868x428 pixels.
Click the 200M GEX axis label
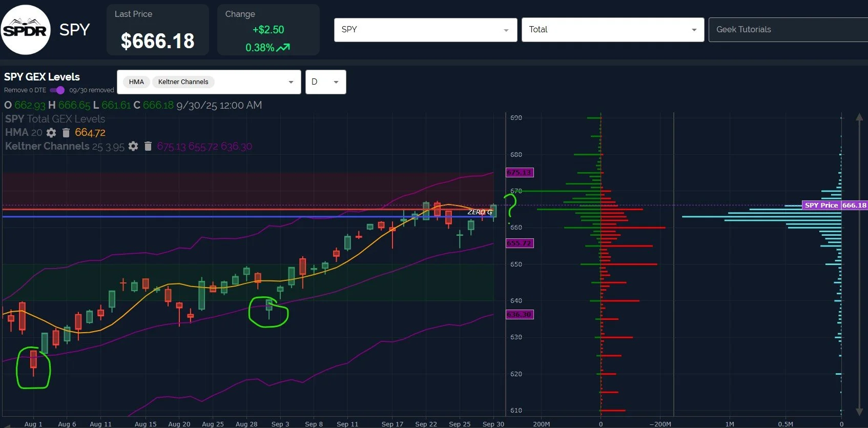542,424
